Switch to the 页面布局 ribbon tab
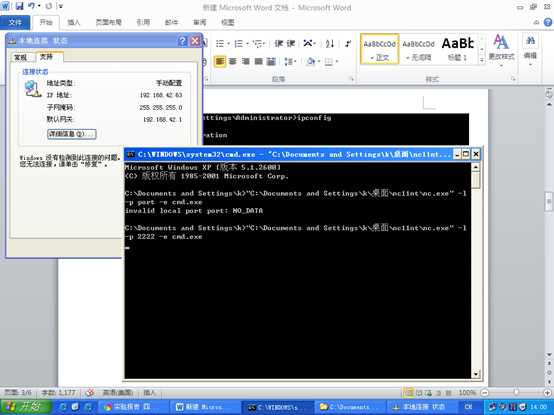This screenshot has height=415, width=554. pos(108,22)
